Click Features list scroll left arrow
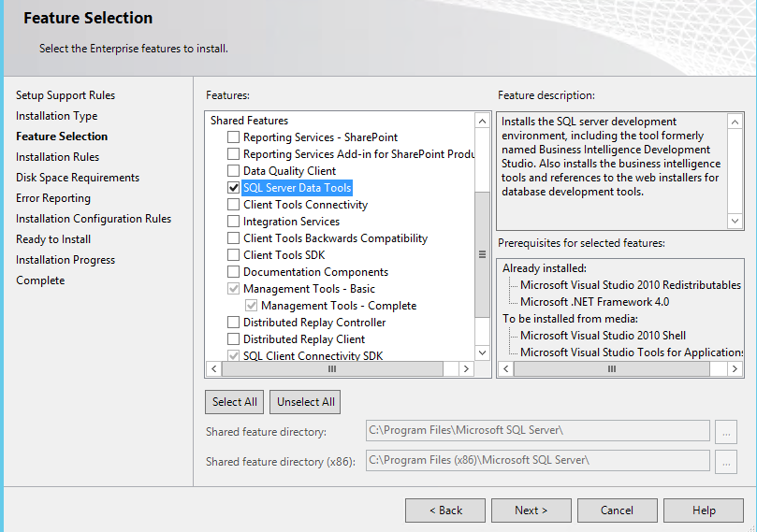 click(x=214, y=369)
